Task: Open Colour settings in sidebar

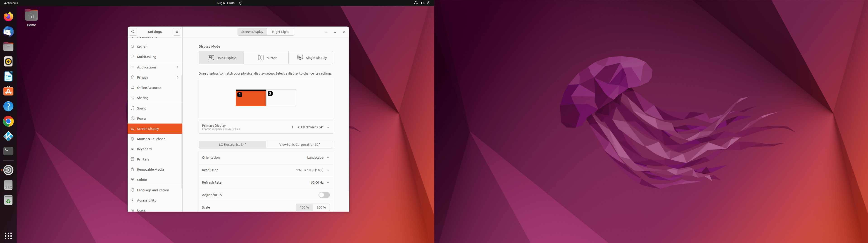Action: click(155, 180)
